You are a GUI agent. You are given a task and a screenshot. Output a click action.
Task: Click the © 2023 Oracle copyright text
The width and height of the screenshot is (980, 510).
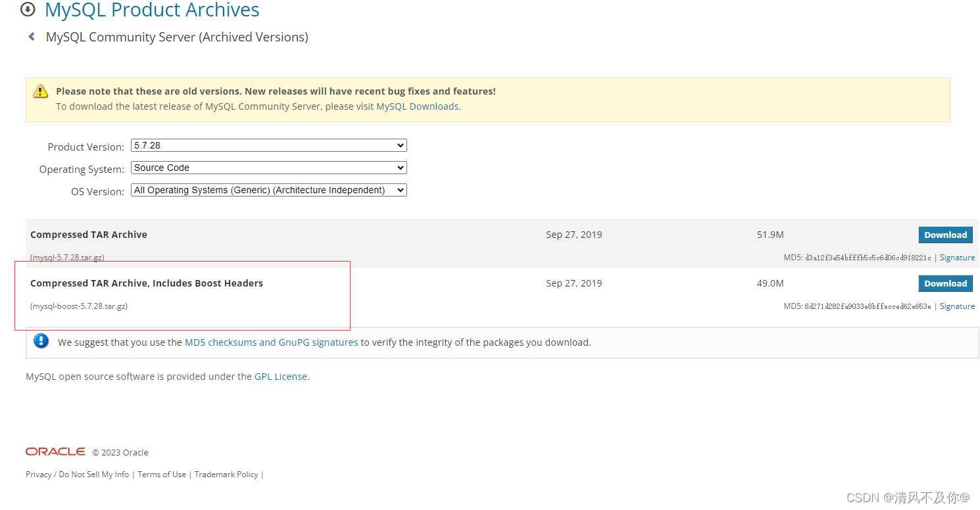[120, 452]
